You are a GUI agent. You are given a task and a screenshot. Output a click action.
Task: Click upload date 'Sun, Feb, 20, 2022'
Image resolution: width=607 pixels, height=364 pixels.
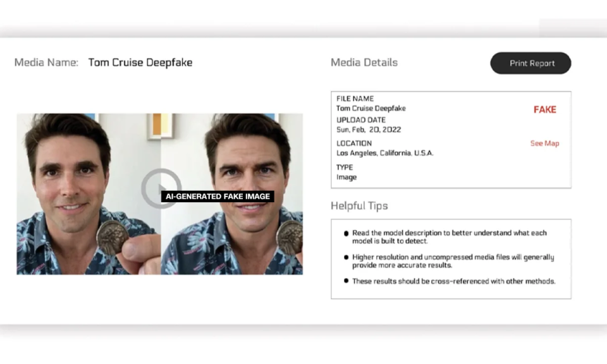[369, 130]
